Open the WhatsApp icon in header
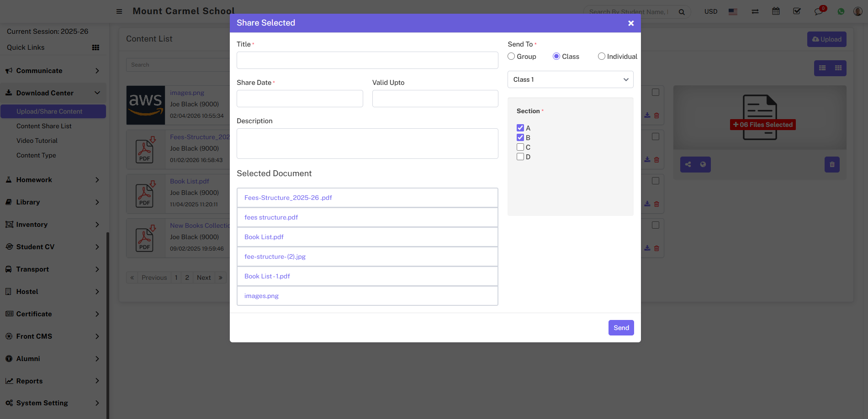868x419 pixels. (841, 11)
